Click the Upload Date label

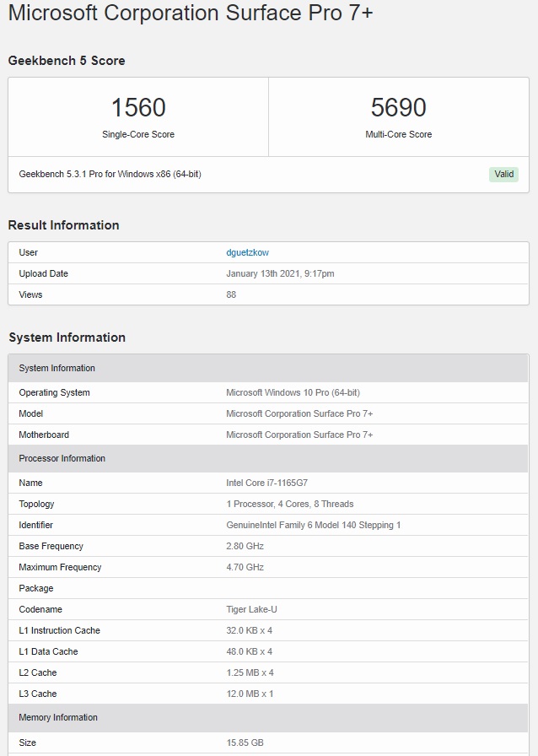pos(43,274)
